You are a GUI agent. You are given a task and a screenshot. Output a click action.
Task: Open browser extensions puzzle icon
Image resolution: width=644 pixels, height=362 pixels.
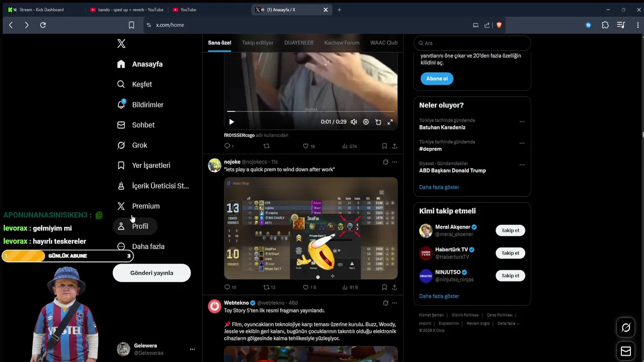(x=605, y=25)
